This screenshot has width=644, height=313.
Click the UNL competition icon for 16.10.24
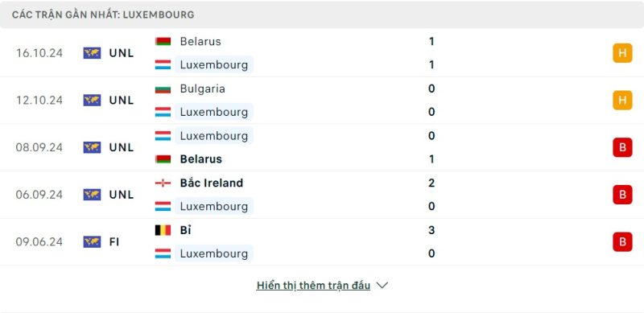[92, 53]
